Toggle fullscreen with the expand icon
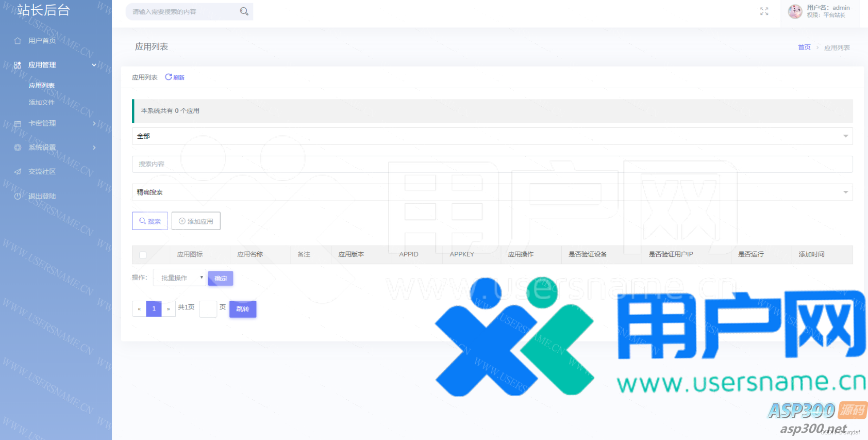Screen dimensions: 868x440 click(x=764, y=11)
